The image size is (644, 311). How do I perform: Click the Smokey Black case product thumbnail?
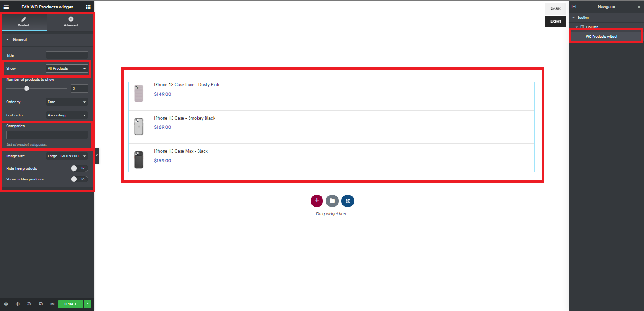pos(139,127)
